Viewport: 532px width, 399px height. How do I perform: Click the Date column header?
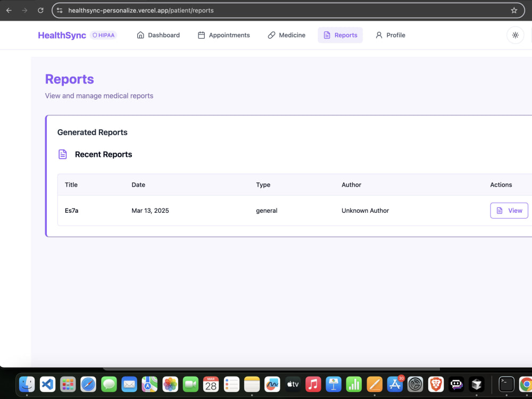[x=138, y=185]
